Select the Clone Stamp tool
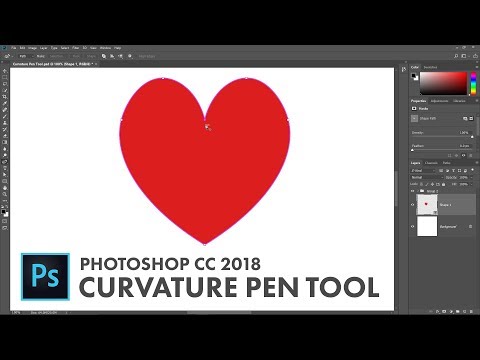Screen dimensions: 480x360 5,123
